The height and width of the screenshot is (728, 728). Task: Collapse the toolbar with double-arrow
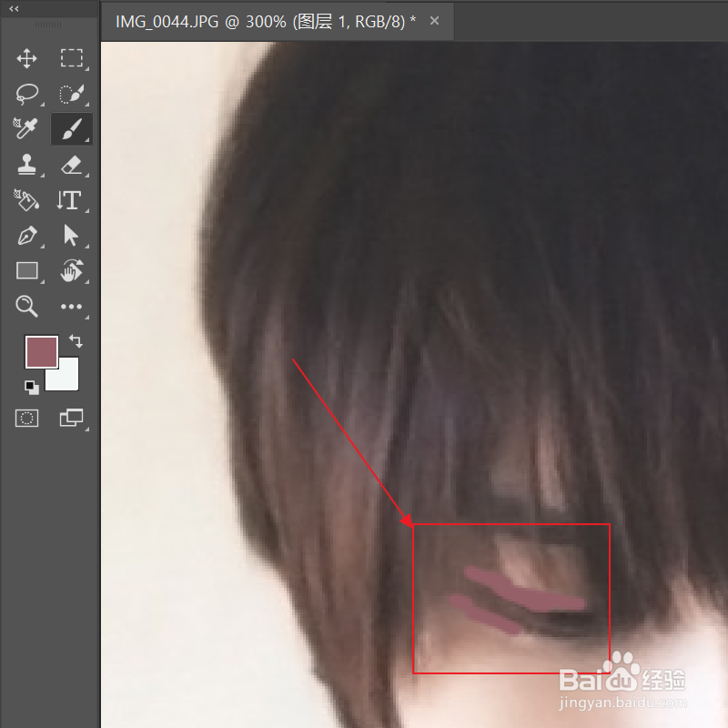coord(14,8)
